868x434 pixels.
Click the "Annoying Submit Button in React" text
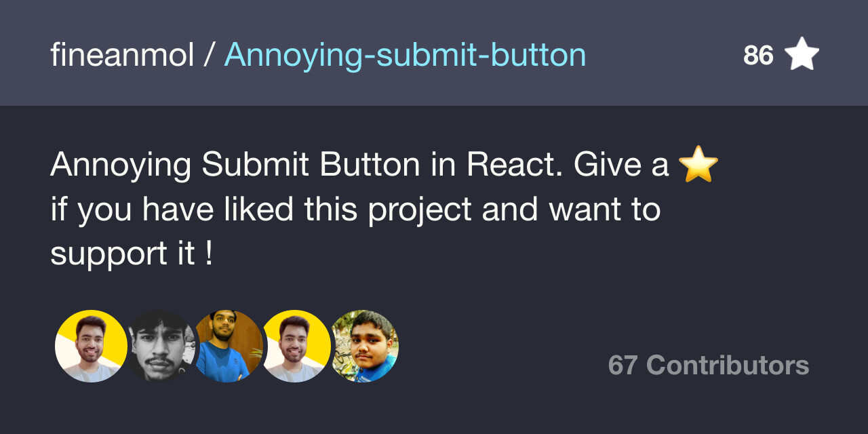(307, 166)
